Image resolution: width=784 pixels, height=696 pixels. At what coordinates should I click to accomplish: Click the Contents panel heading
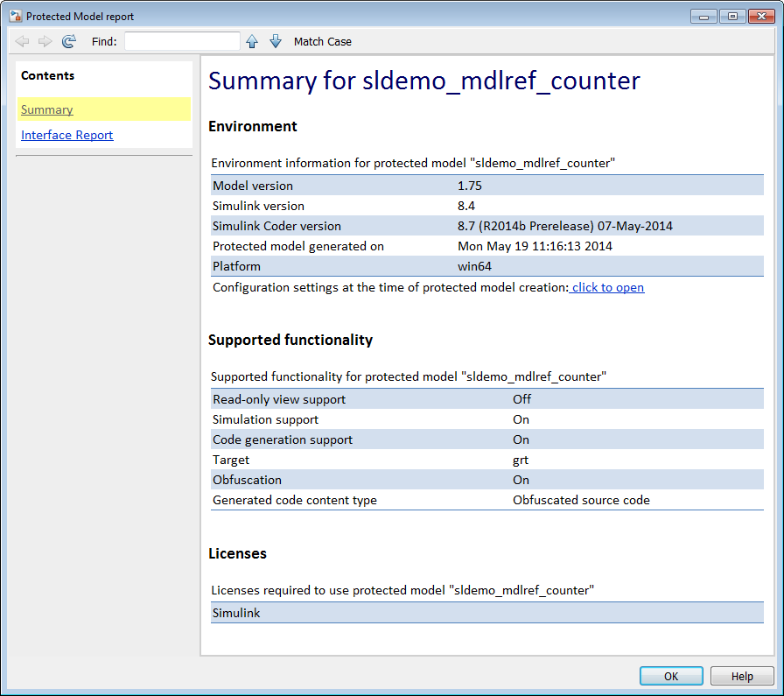point(47,75)
